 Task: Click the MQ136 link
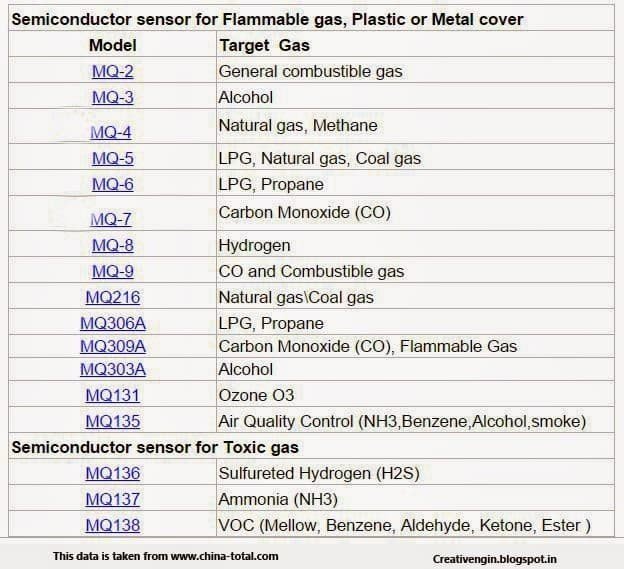[x=112, y=473]
